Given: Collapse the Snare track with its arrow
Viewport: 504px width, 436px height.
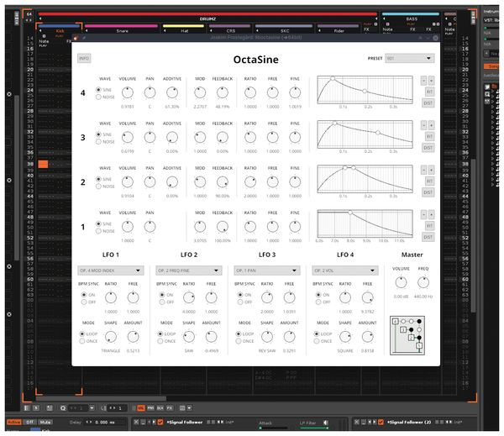Looking at the screenshot, I should tap(87, 31).
